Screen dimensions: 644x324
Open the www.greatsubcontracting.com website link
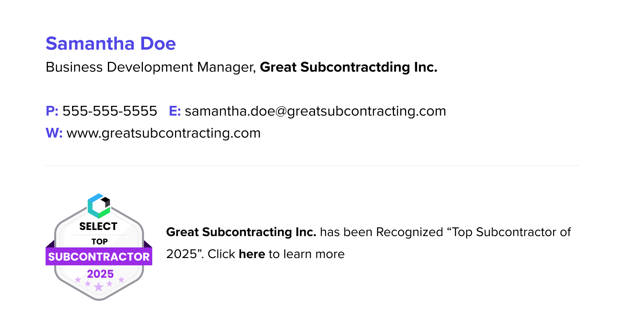pyautogui.click(x=163, y=133)
